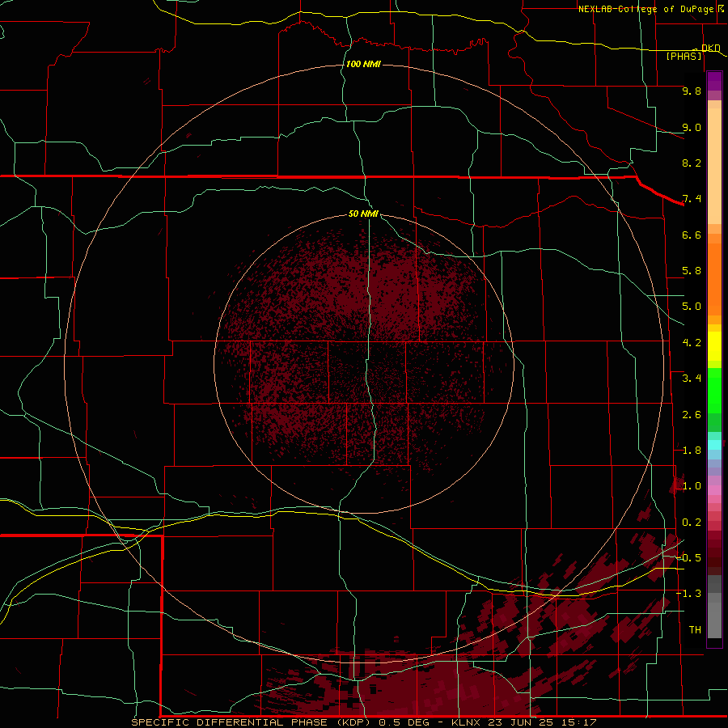Click the 2.6 color scale value
The height and width of the screenshot is (728, 728).
click(x=692, y=415)
